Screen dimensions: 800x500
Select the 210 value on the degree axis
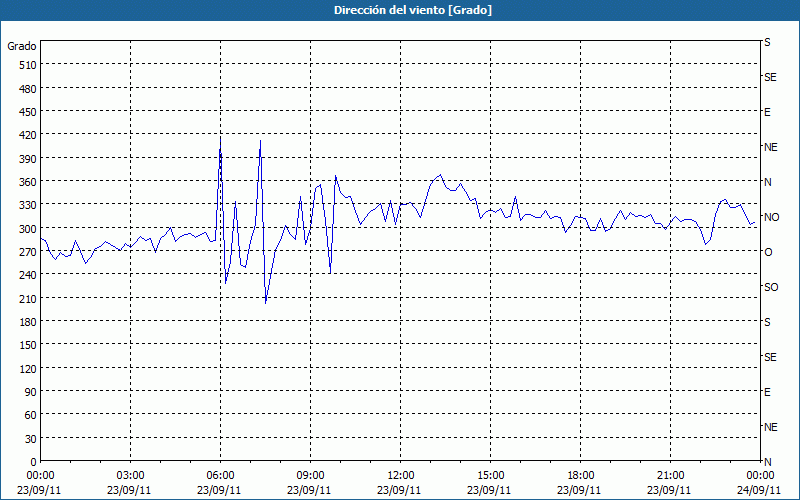pyautogui.click(x=28, y=298)
